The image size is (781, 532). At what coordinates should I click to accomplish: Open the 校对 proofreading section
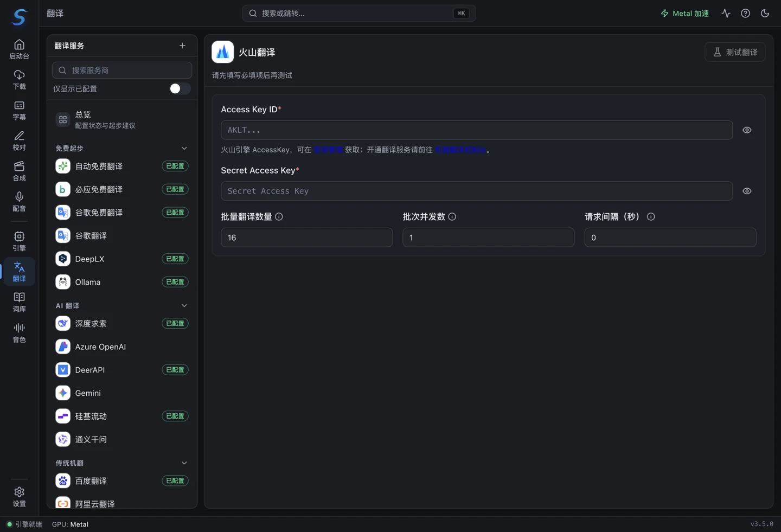pyautogui.click(x=19, y=140)
